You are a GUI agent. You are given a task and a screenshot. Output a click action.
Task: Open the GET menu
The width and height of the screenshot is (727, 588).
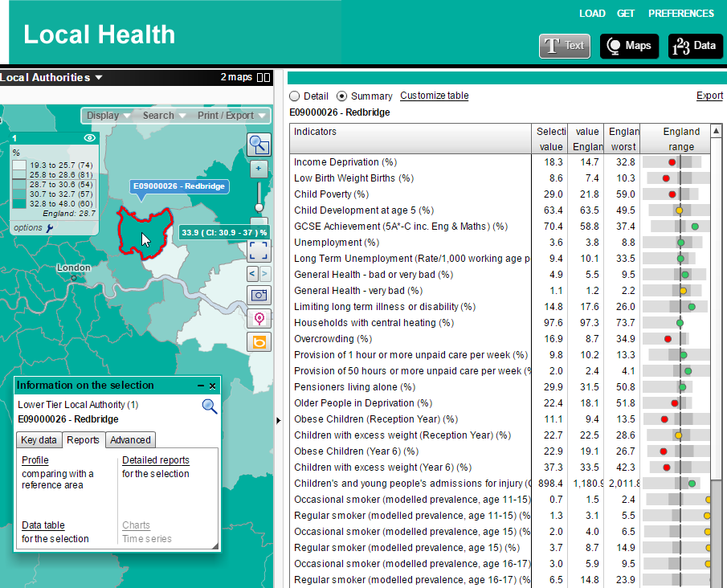[626, 14]
